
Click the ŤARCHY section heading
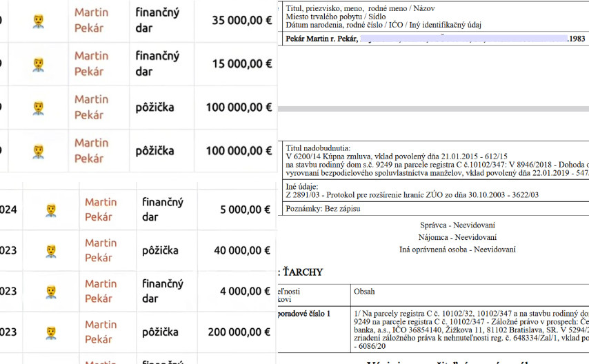(x=301, y=272)
